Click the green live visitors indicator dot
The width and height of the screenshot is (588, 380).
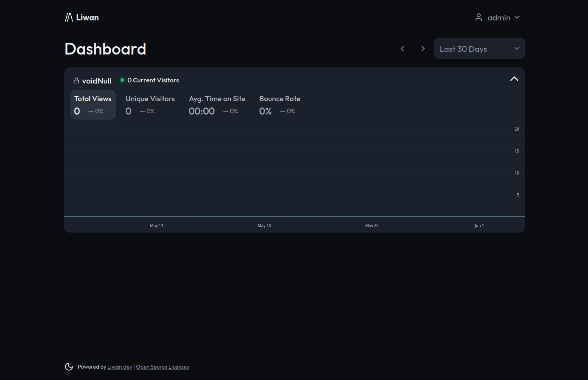[122, 80]
